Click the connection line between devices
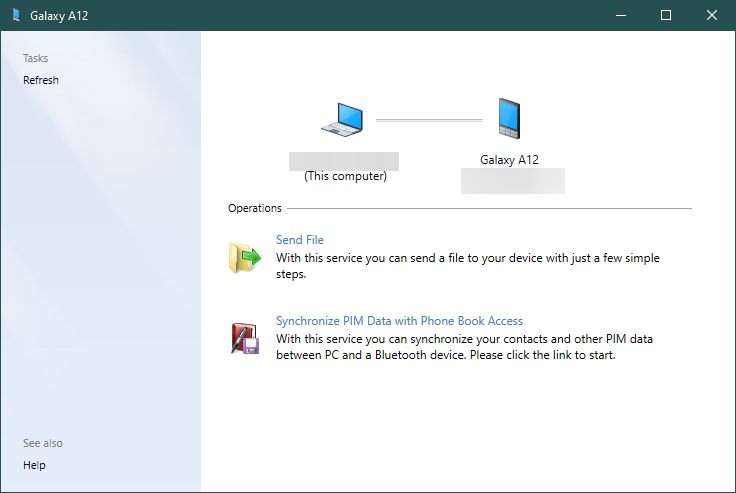The width and height of the screenshot is (736, 493). tap(428, 120)
